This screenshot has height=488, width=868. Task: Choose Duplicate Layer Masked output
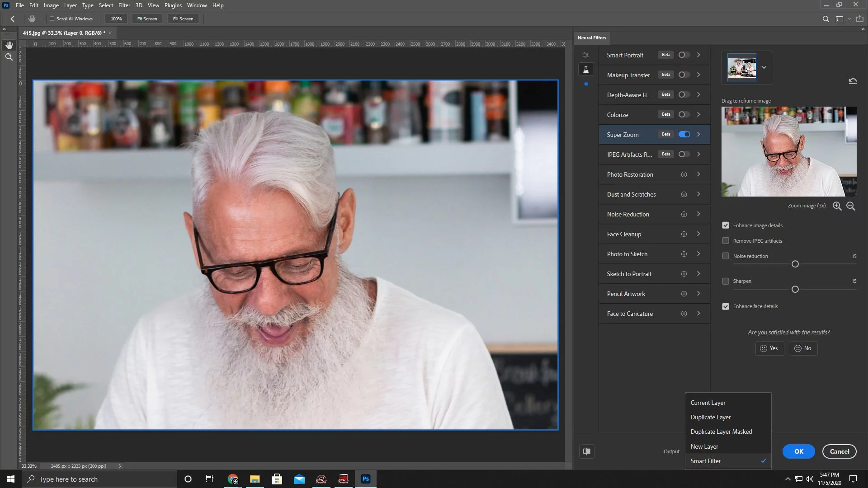point(728,432)
